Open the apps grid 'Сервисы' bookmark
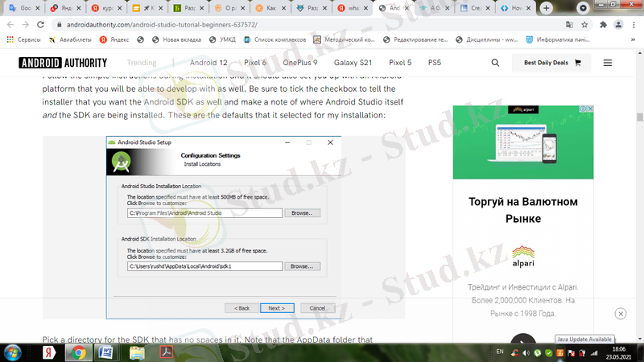Image resolution: width=644 pixels, height=362 pixels. click(23, 39)
